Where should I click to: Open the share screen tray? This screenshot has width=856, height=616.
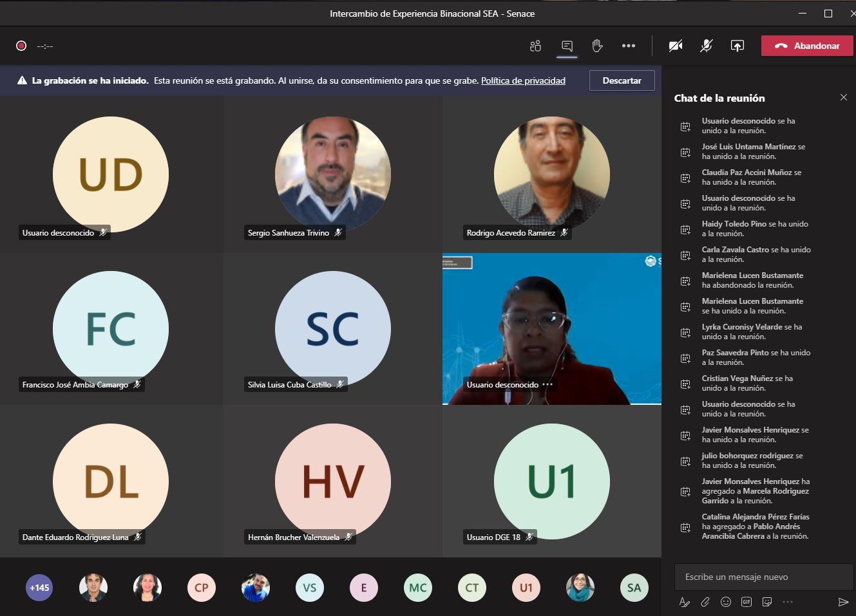[x=737, y=46]
